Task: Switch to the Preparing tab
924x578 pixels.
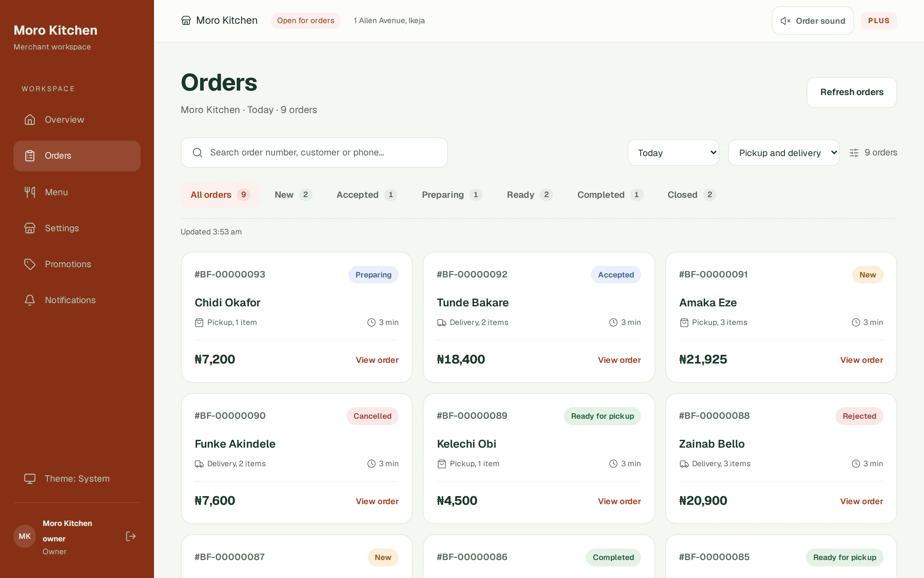Action: click(452, 195)
